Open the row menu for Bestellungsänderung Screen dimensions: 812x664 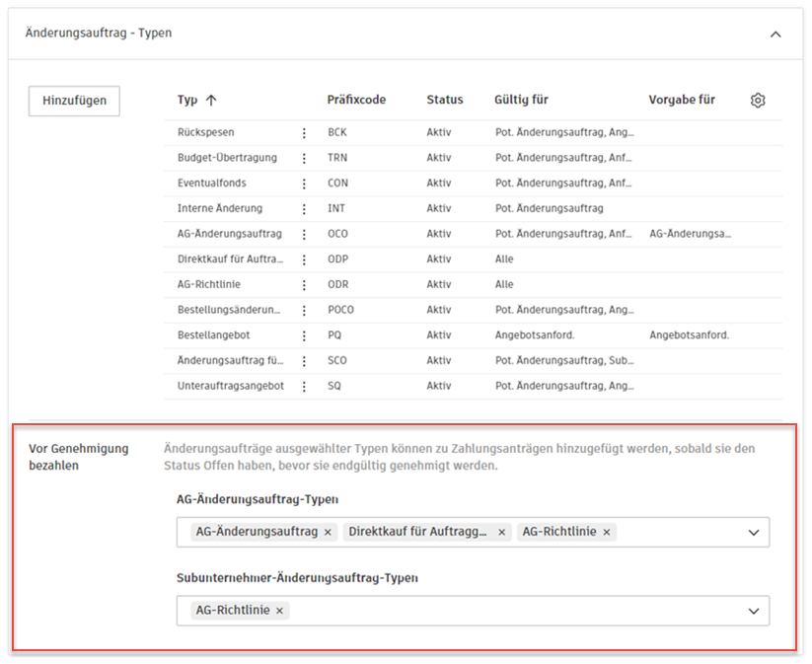coord(303,309)
